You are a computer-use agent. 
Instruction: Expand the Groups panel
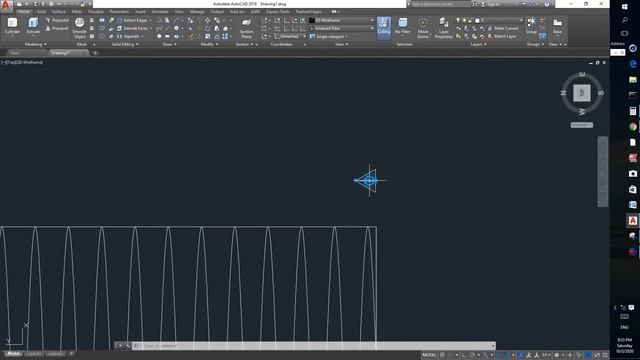tap(535, 44)
